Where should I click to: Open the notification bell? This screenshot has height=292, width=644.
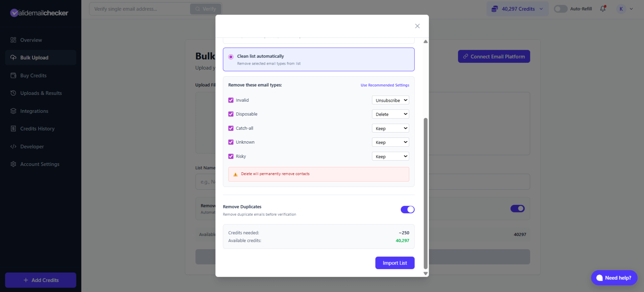point(603,9)
